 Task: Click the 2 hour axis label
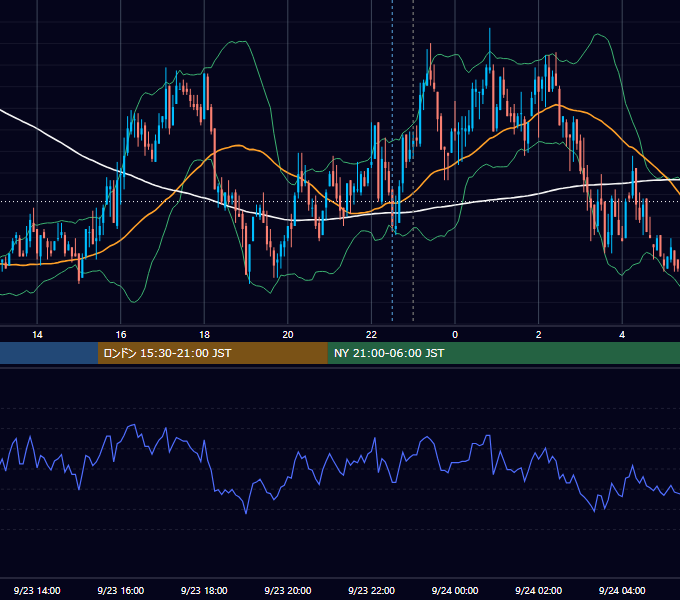(x=539, y=335)
